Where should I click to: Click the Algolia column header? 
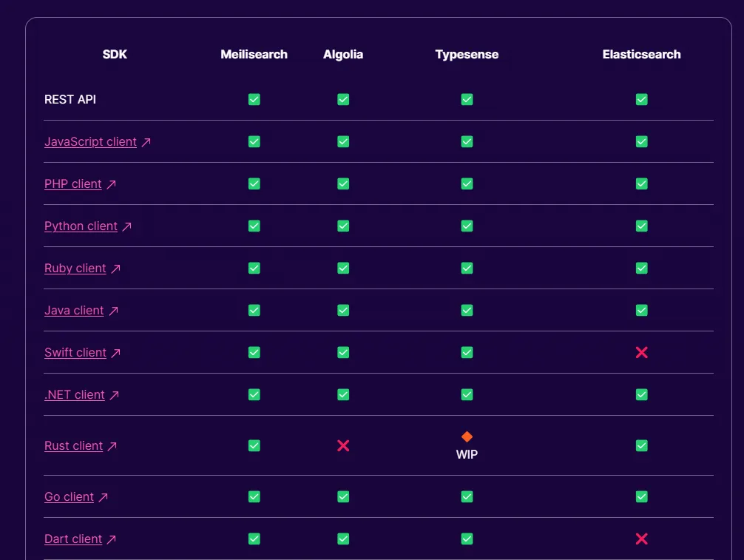click(x=343, y=54)
